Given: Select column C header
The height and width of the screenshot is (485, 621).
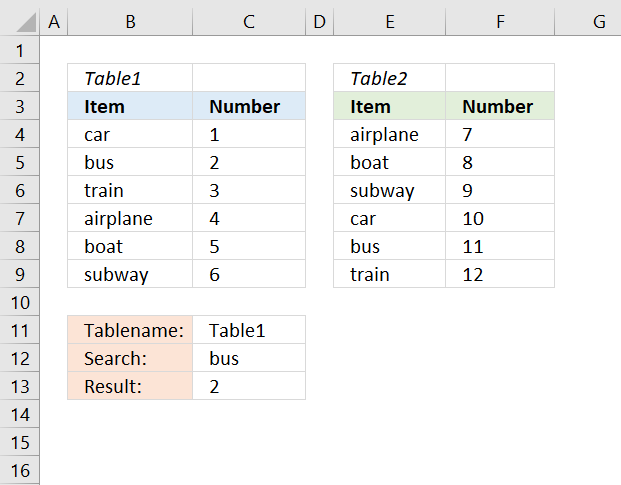Looking at the screenshot, I should 248,20.
